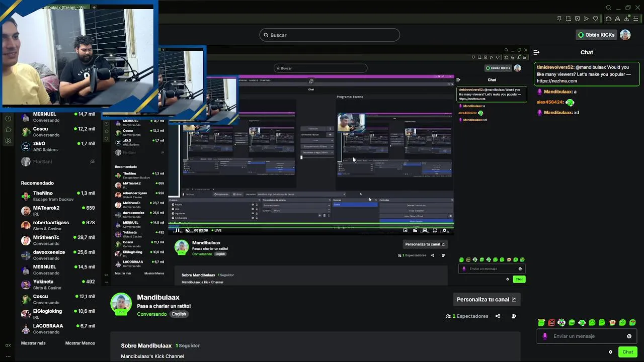Click the English language tag

pos(179,314)
